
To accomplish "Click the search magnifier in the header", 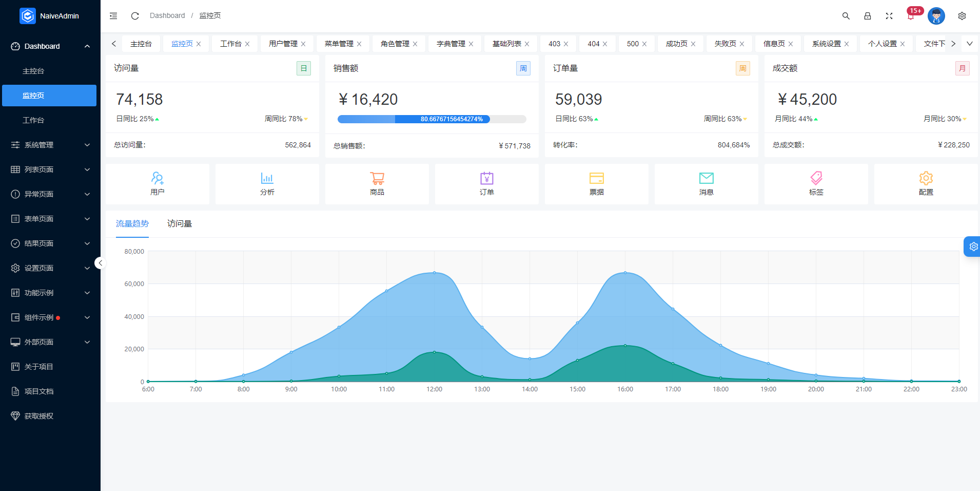I will (x=846, y=16).
